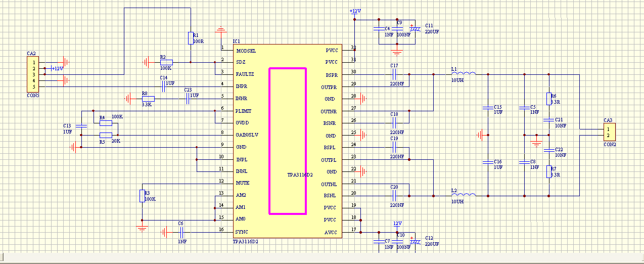644x264 pixels.
Task: Click the PLIMIT pin label
Action: coord(244,111)
